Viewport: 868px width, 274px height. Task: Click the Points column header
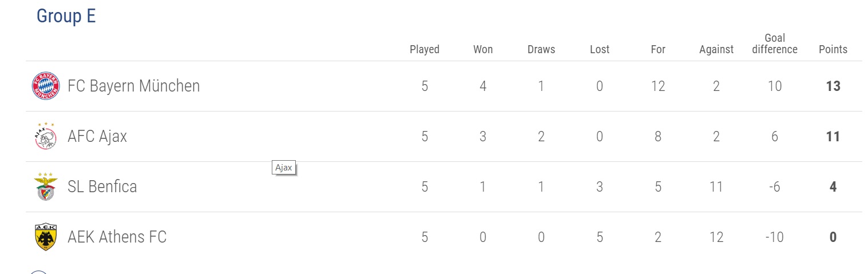pyautogui.click(x=833, y=49)
